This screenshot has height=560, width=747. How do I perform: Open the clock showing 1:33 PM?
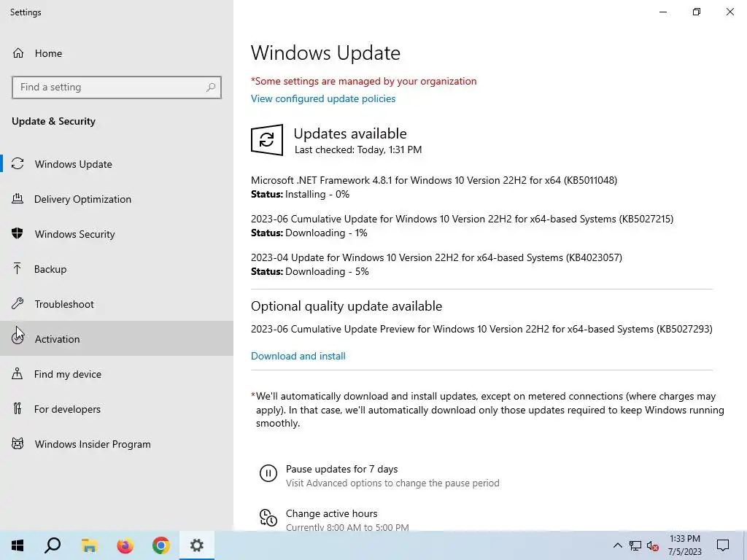tap(684, 545)
